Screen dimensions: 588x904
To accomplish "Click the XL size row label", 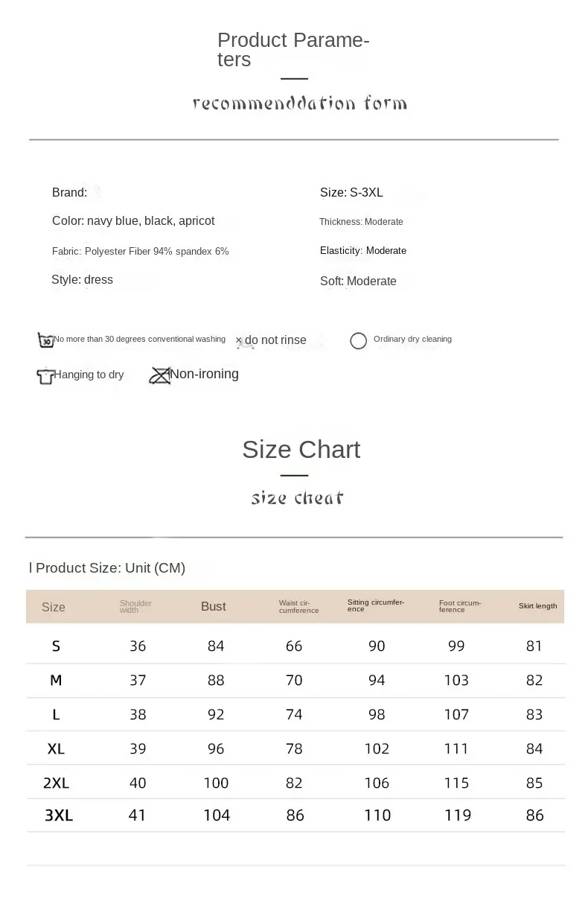I will 56,749.
